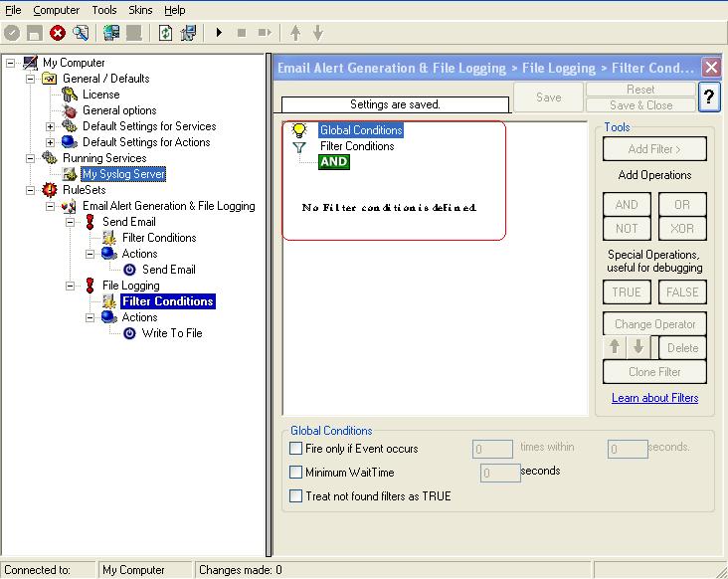This screenshot has width=728, height=579.
Task: Select the License keys icon in tree
Action: (70, 95)
